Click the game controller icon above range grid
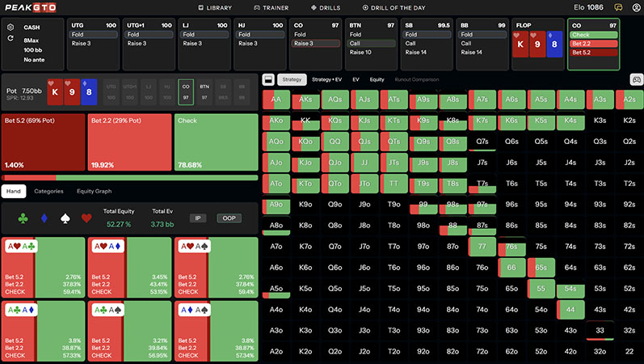Image resolution: width=644 pixels, height=364 pixels. tap(635, 80)
